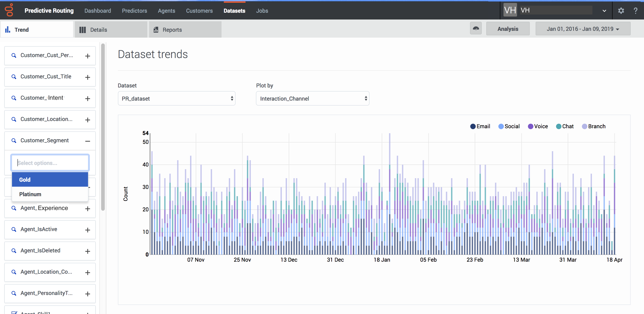Open the Predictors menu item

click(134, 11)
